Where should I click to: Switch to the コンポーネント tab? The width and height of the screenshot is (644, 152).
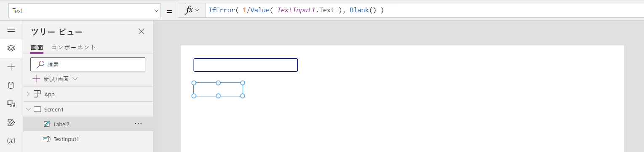(x=74, y=47)
